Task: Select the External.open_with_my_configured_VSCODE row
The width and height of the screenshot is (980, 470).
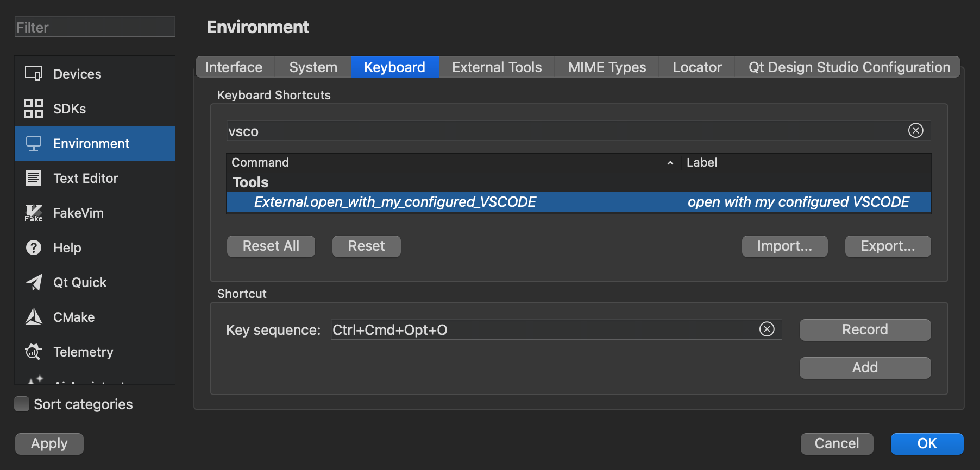Action: pos(395,202)
